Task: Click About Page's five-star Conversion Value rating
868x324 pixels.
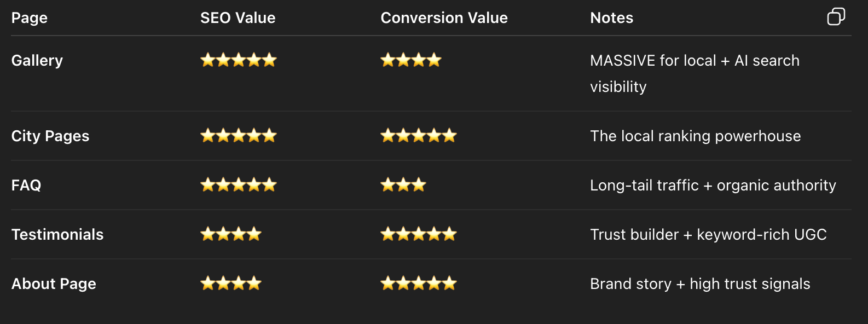Action: pos(418,283)
